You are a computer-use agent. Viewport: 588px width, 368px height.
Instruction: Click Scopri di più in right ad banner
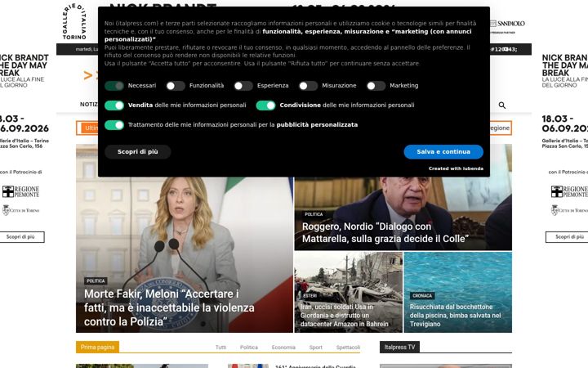[568, 237]
